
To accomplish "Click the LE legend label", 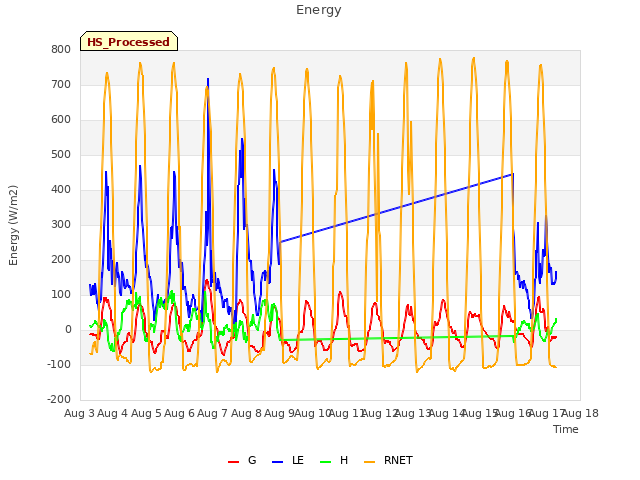I will click(x=298, y=460).
